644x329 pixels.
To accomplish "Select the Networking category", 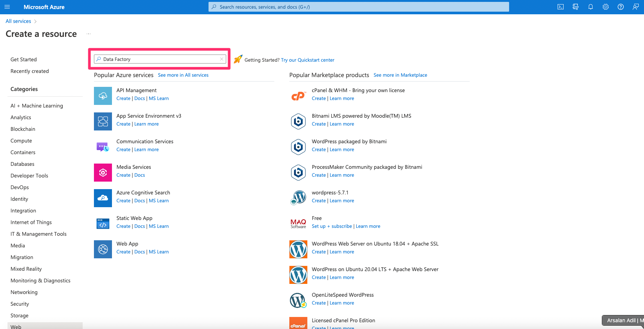I will (24, 292).
